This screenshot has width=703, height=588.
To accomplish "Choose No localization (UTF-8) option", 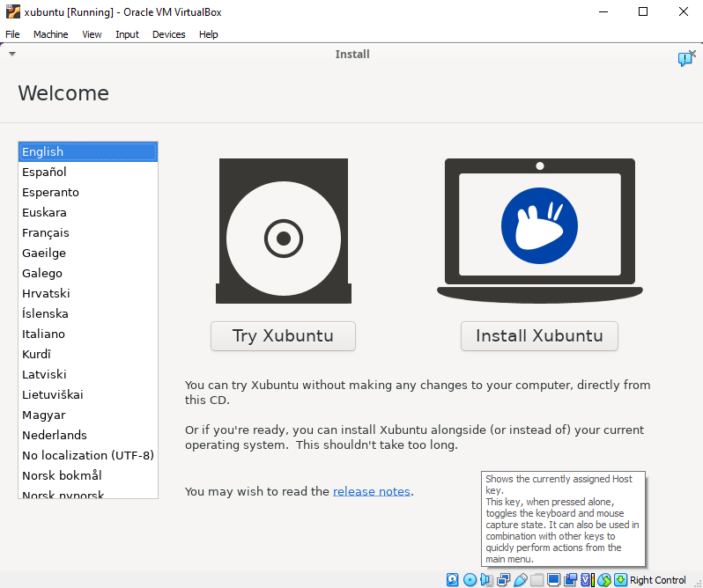I will (x=88, y=455).
